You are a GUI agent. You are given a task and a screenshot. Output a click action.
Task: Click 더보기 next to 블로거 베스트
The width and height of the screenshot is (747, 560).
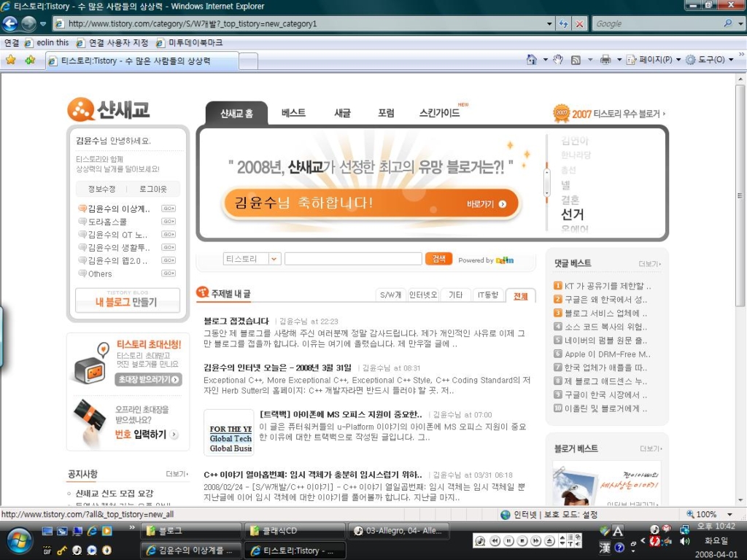[x=650, y=448]
